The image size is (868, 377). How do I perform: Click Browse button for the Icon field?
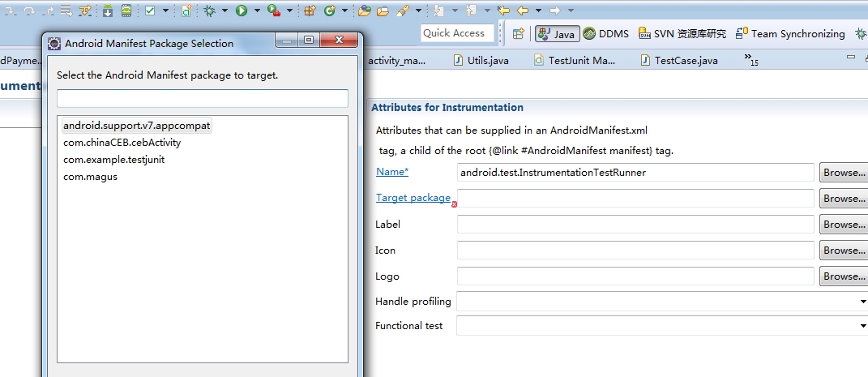click(844, 251)
